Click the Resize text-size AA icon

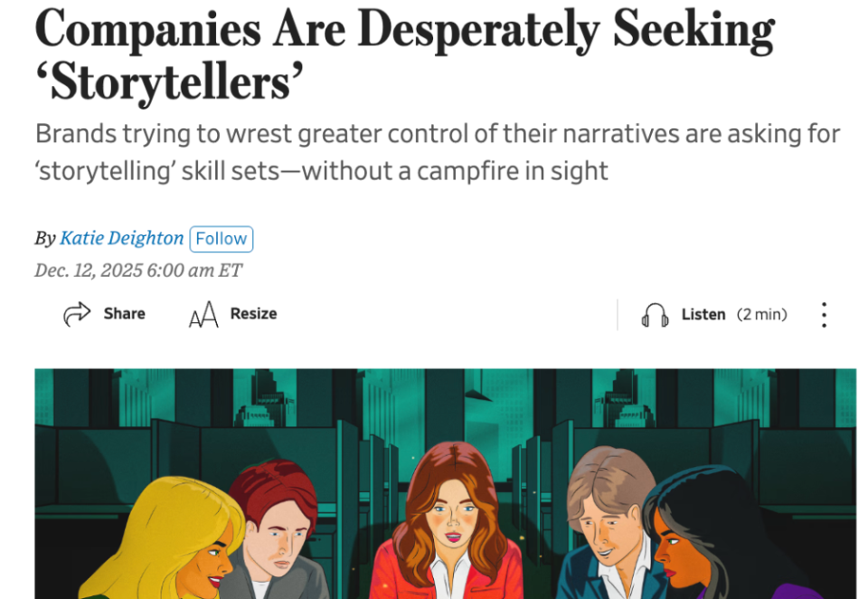[203, 315]
